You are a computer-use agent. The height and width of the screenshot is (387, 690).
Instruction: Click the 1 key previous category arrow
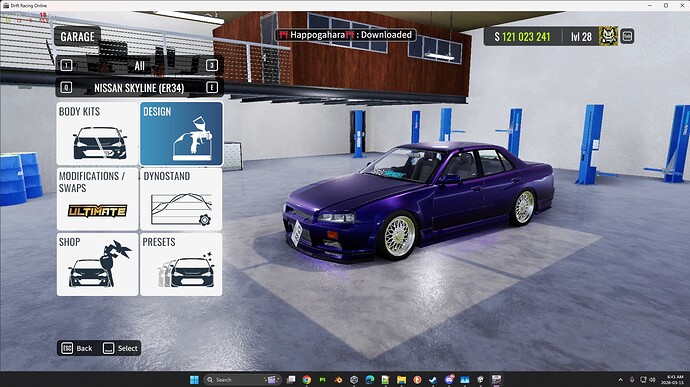click(66, 66)
